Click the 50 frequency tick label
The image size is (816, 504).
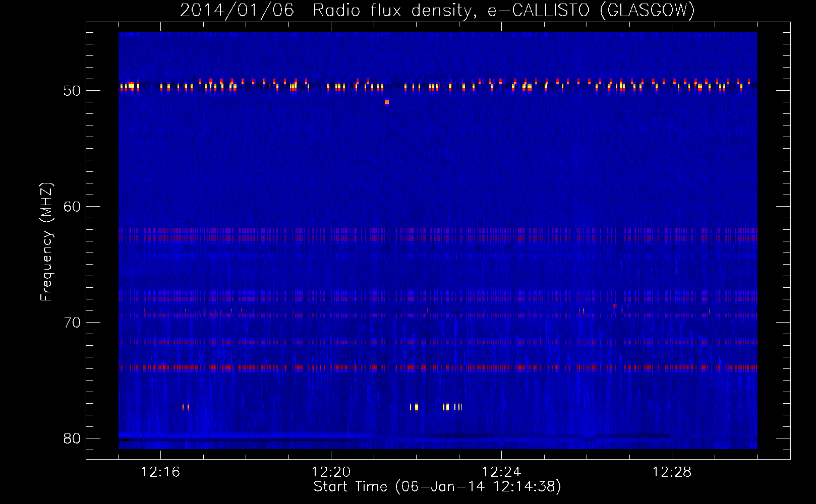pyautogui.click(x=72, y=91)
